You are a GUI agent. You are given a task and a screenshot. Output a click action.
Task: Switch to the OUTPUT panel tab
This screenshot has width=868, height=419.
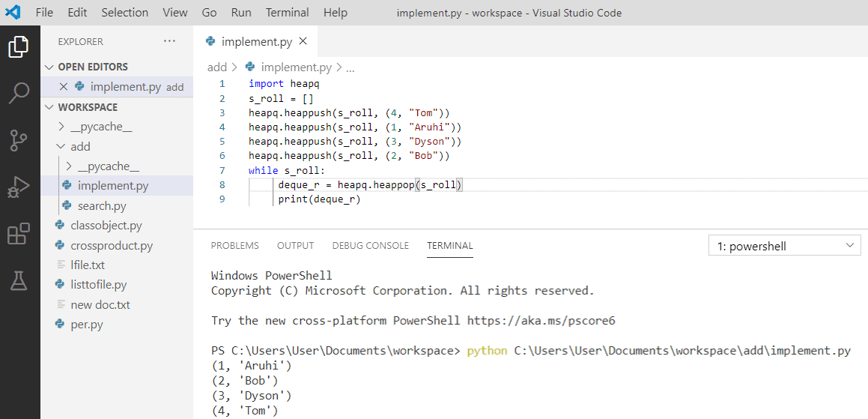pyautogui.click(x=296, y=246)
